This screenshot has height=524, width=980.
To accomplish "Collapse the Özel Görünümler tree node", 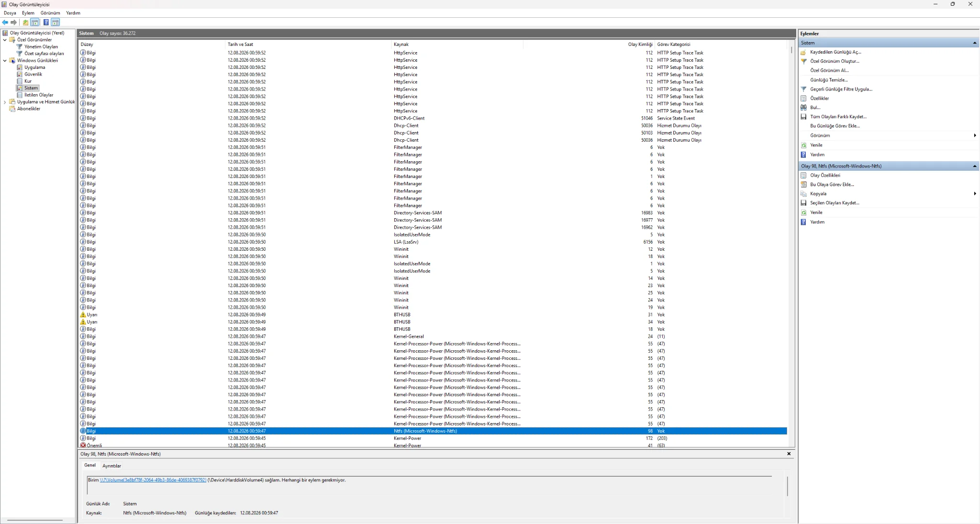I will tap(5, 40).
